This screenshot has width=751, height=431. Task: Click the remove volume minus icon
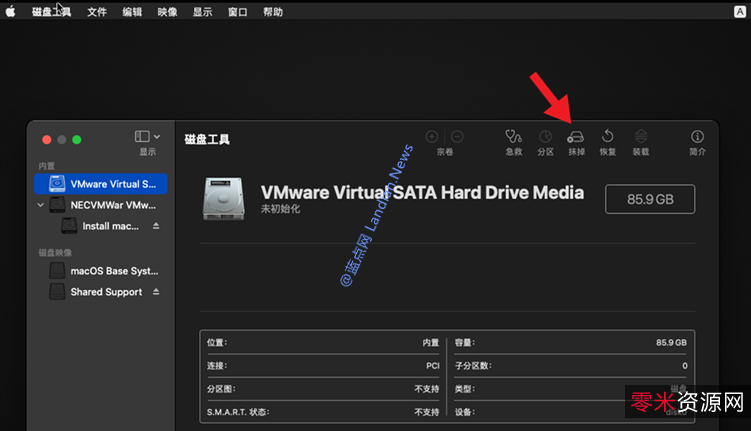click(457, 136)
